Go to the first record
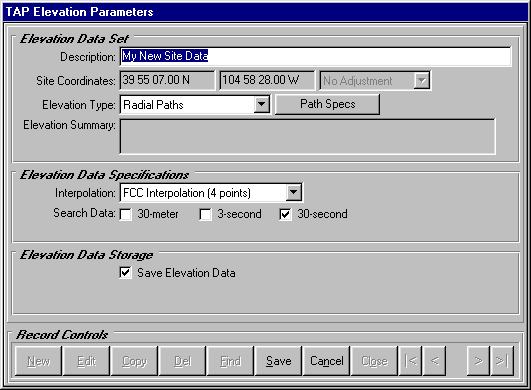 (410, 361)
